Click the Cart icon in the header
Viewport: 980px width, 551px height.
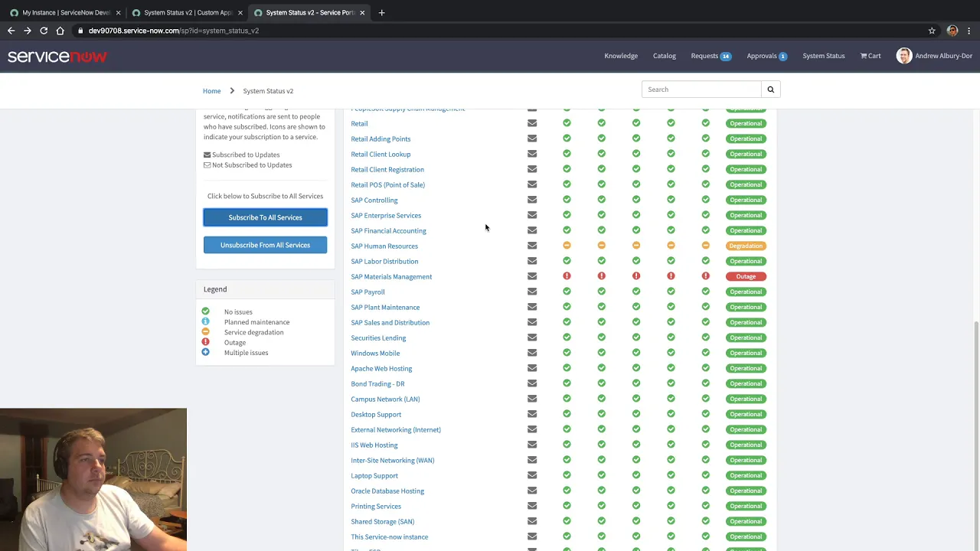tap(870, 55)
